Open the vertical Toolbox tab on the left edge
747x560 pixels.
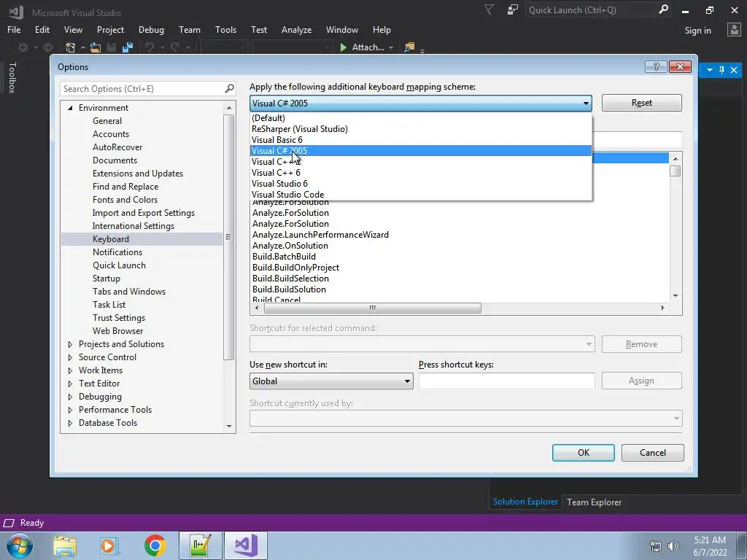coord(12,77)
